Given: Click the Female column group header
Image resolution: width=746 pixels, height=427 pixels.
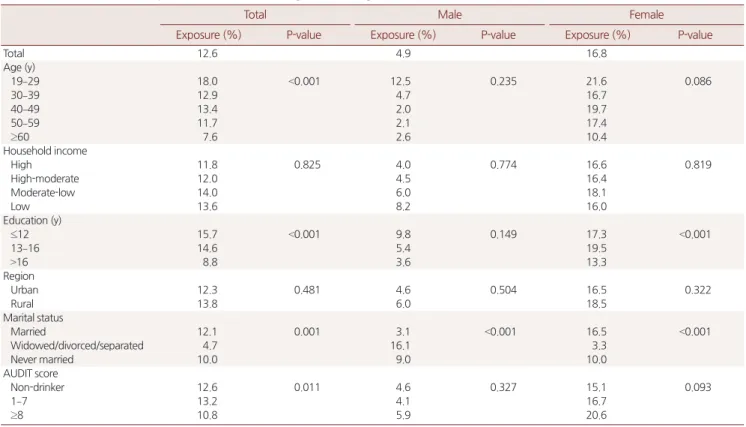Looking at the screenshot, I should click(x=646, y=15).
